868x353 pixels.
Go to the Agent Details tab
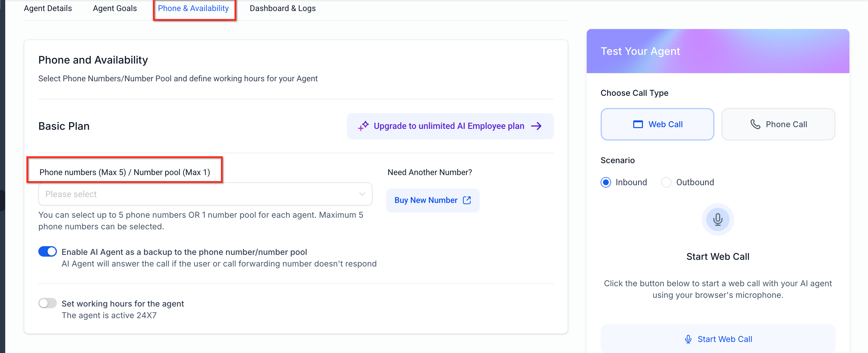tap(48, 8)
